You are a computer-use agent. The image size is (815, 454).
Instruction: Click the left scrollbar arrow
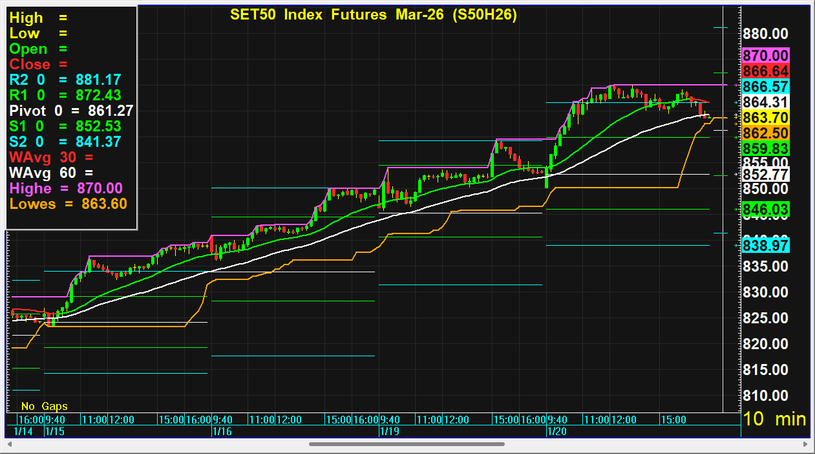click(x=8, y=444)
